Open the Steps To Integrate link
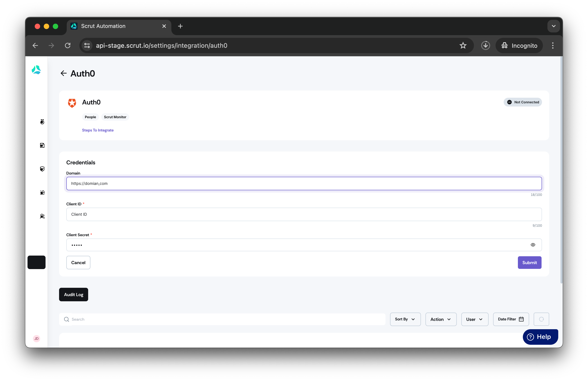Screen dimensions: 588x381 pyautogui.click(x=98, y=130)
